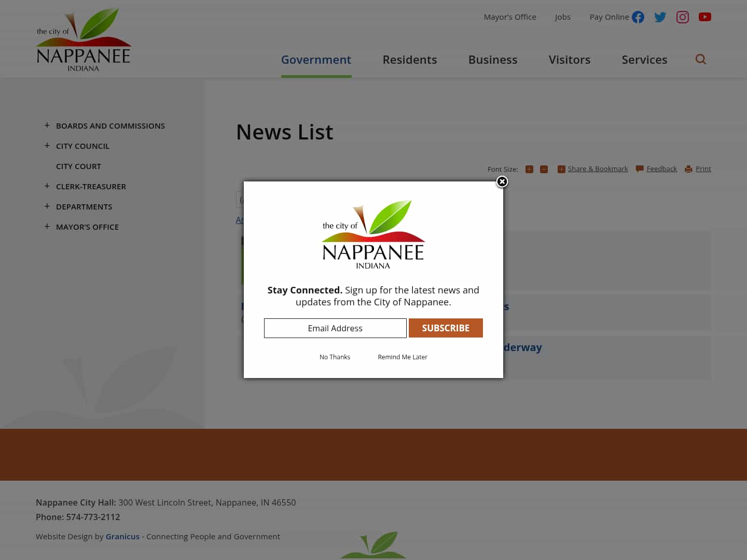
Task: Go to Mayor's Office top link
Action: click(510, 17)
